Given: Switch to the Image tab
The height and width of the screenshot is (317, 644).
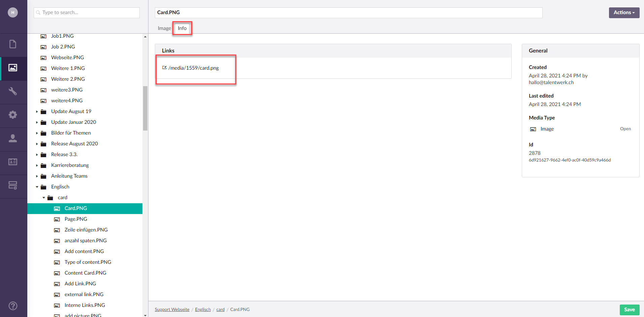Looking at the screenshot, I should (x=164, y=28).
